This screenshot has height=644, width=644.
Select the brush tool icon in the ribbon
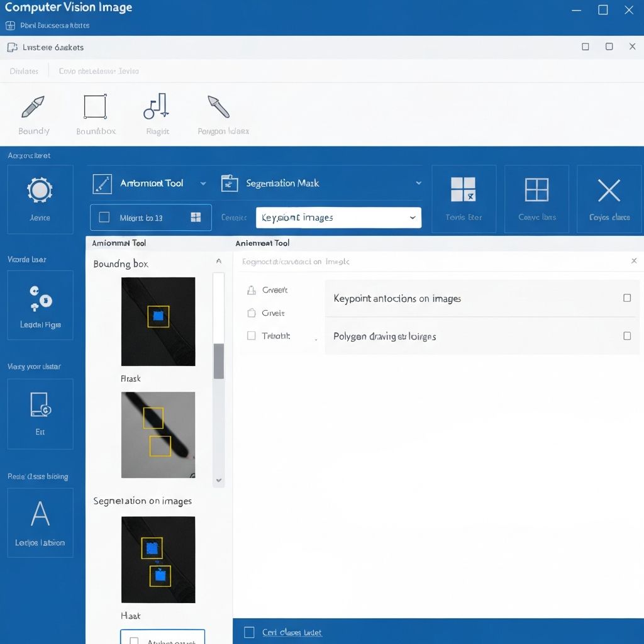tap(33, 107)
